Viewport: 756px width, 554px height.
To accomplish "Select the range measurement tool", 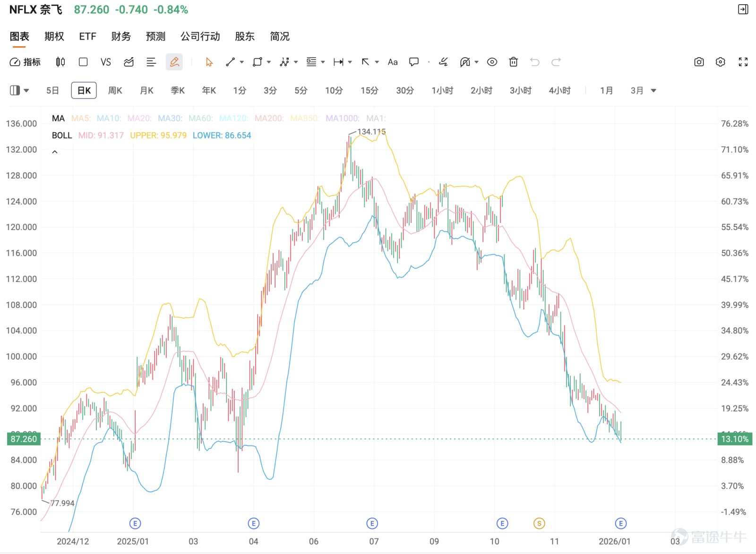I will (338, 62).
